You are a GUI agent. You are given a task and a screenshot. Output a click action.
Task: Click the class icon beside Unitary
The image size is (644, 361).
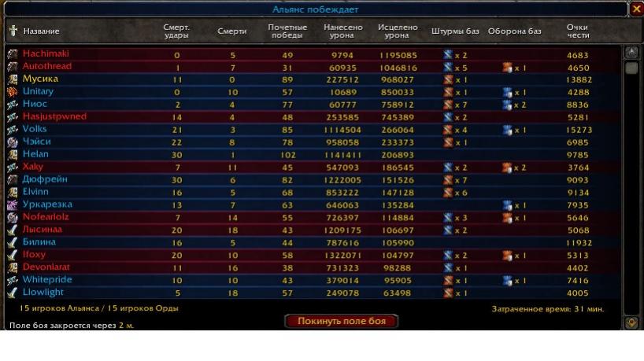(13, 92)
